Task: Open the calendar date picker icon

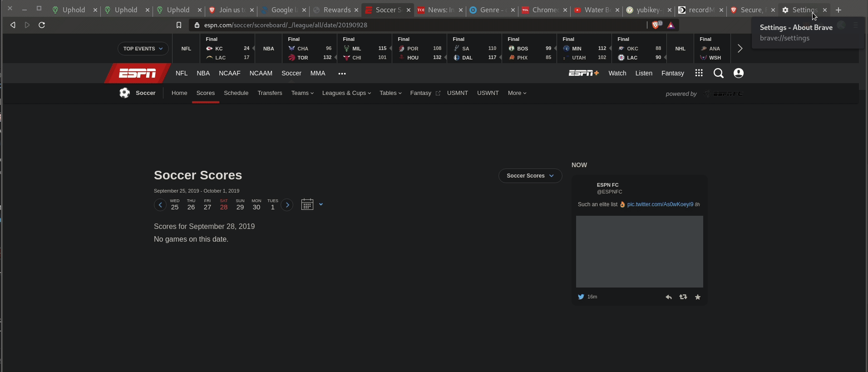Action: [x=307, y=204]
